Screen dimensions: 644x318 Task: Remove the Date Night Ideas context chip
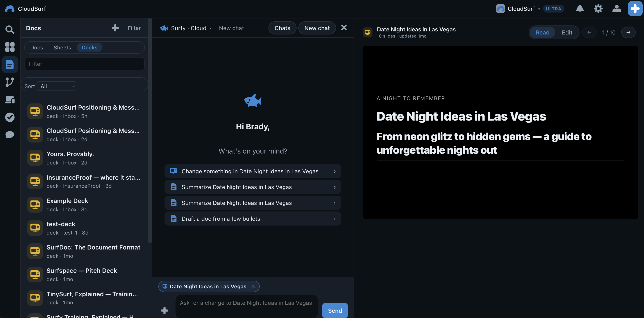pyautogui.click(x=253, y=286)
